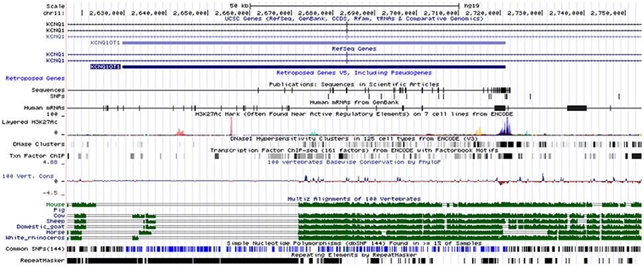Select the Sequences track side label
The width and height of the screenshot is (644, 266).
point(48,90)
